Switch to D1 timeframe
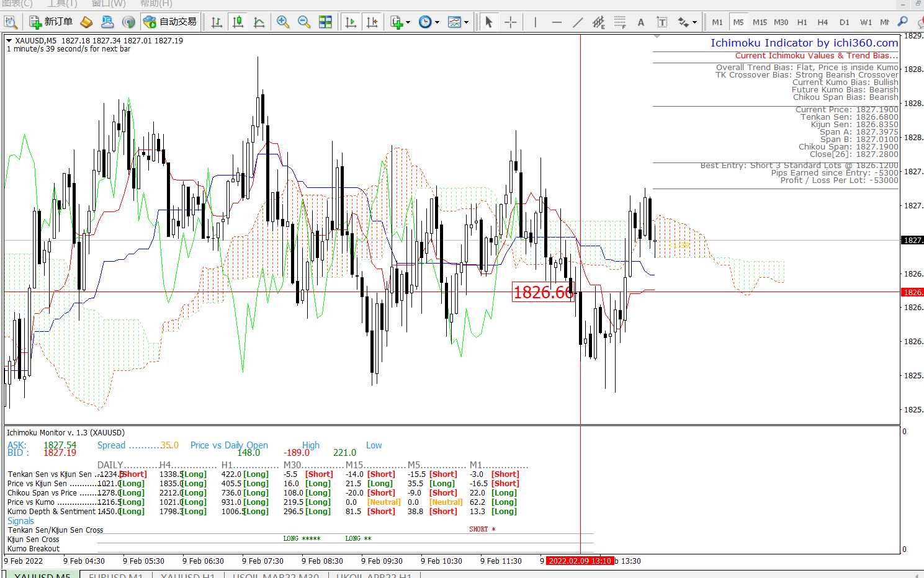This screenshot has width=924, height=578. pyautogui.click(x=844, y=22)
